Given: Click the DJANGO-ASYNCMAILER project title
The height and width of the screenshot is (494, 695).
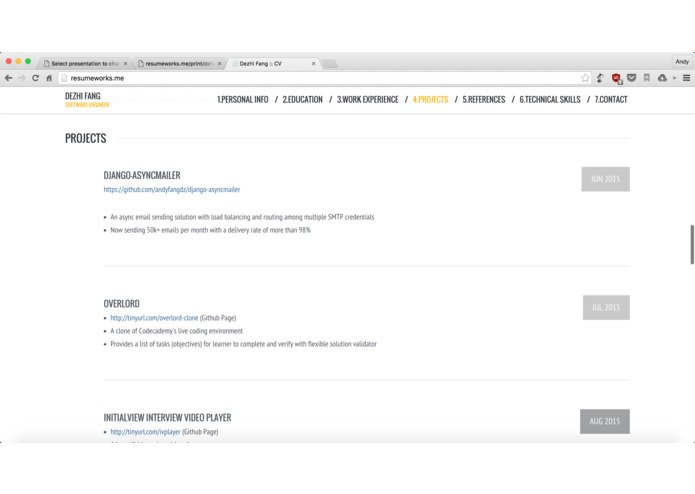Looking at the screenshot, I should tap(142, 175).
